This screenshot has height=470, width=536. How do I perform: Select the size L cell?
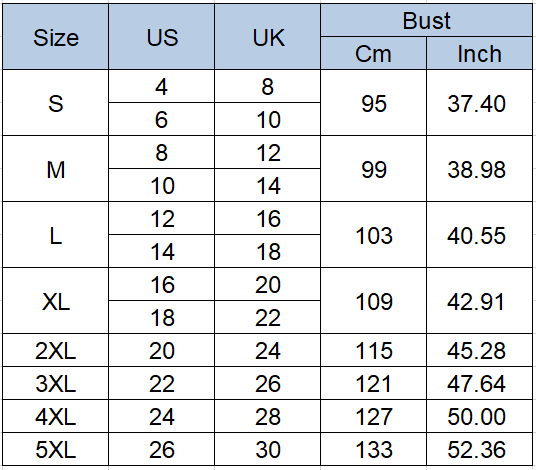(x=56, y=235)
